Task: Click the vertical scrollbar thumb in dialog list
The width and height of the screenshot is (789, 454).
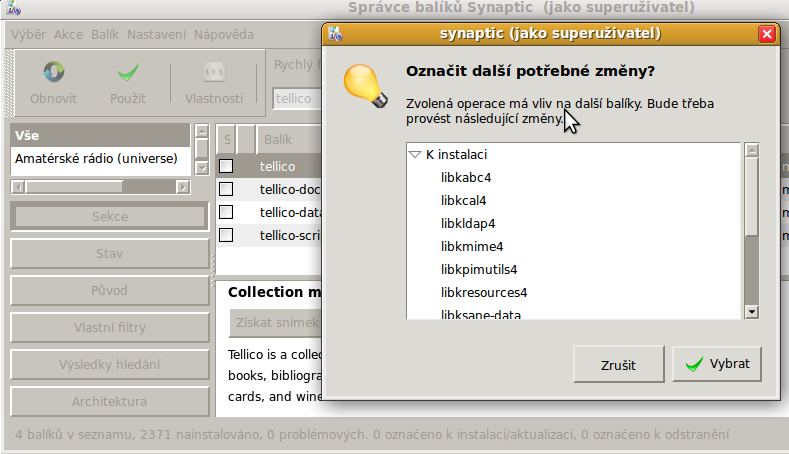Action: [x=752, y=196]
